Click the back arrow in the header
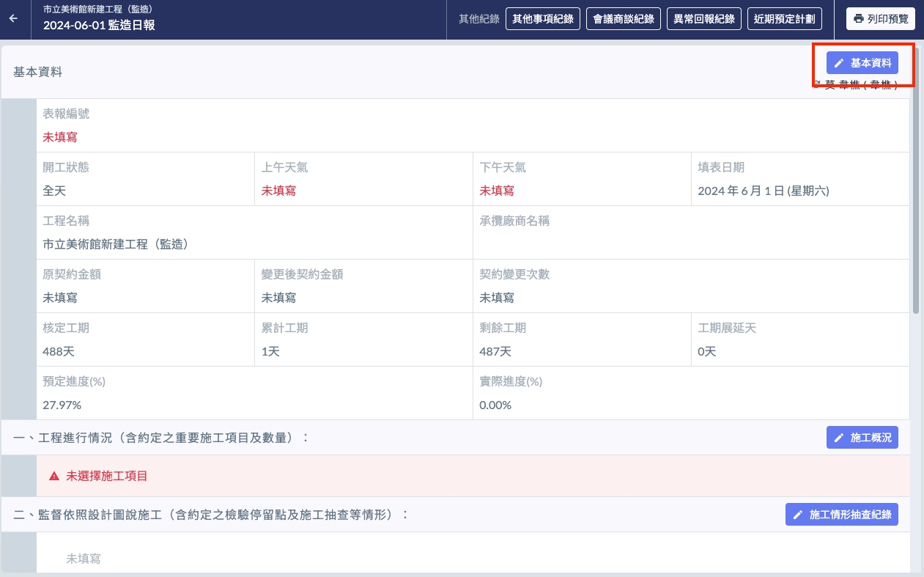Screen dimensions: 924x577 tap(13, 19)
